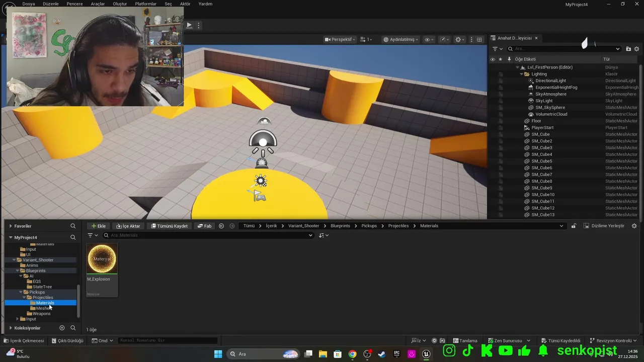Open the Oluştur menu
The width and height of the screenshot is (644, 362).
tap(120, 4)
